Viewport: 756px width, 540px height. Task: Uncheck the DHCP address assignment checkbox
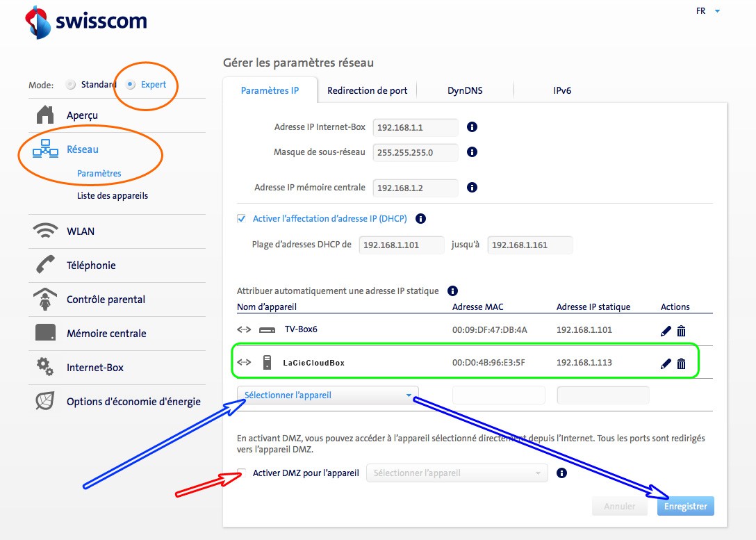pyautogui.click(x=242, y=218)
